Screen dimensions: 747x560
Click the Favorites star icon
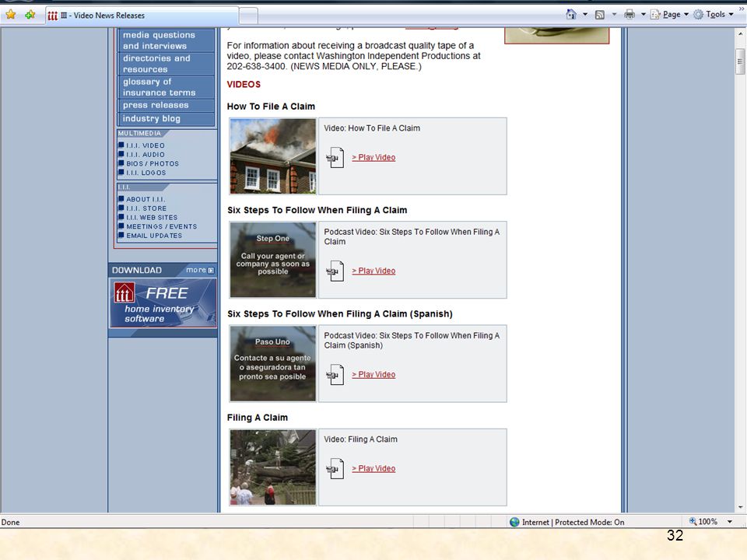click(x=10, y=14)
